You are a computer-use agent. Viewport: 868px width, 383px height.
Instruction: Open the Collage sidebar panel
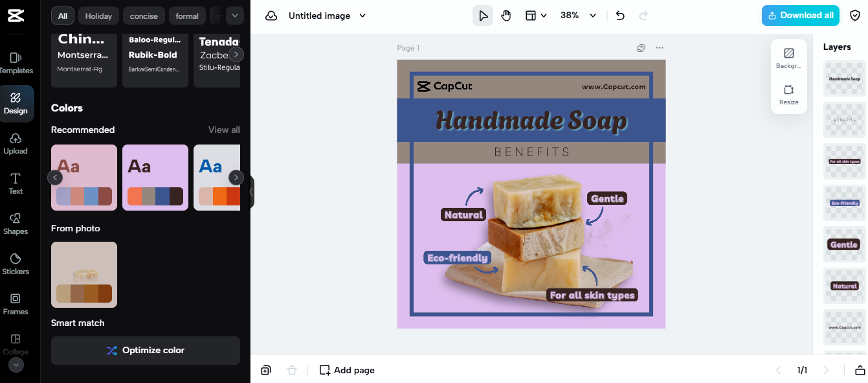click(x=16, y=343)
